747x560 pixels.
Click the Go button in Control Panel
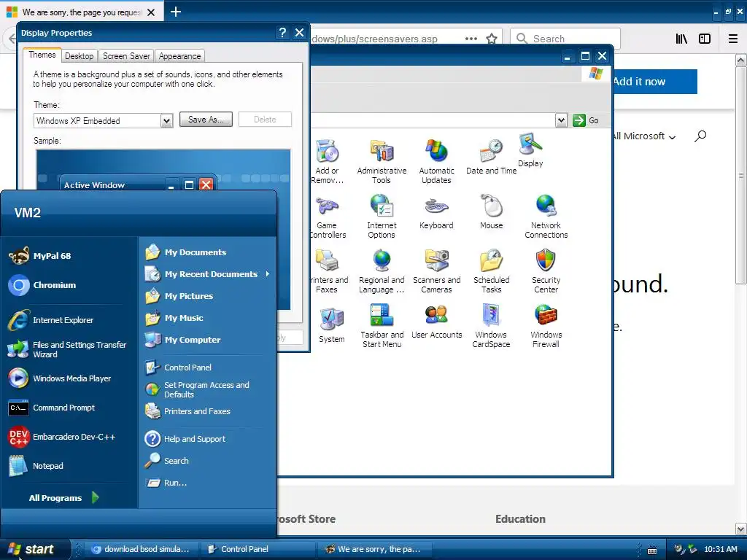point(586,120)
